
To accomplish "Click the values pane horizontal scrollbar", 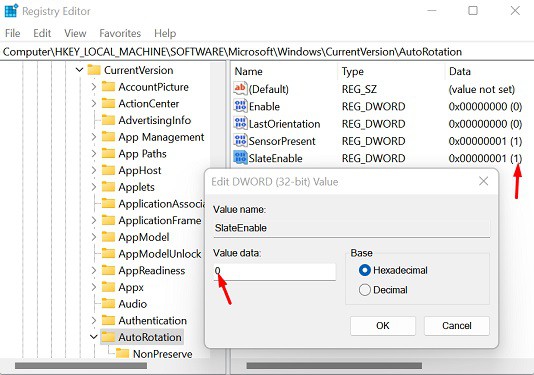I will (334, 366).
